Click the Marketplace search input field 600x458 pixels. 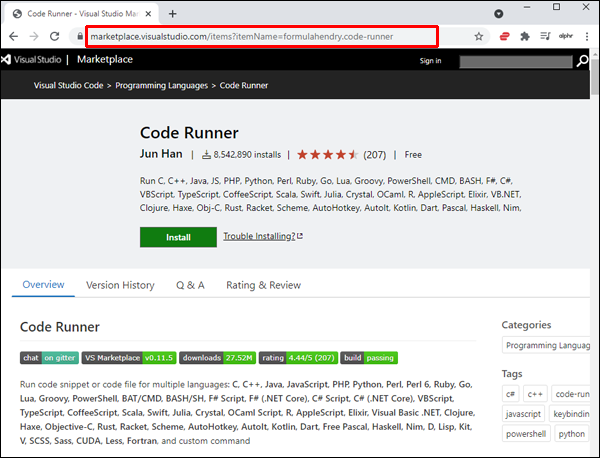515,61
